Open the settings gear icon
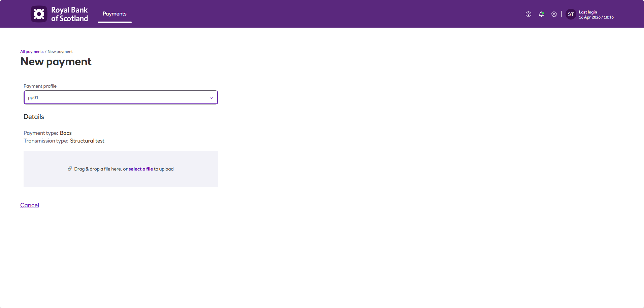The image size is (644, 308). (x=554, y=14)
